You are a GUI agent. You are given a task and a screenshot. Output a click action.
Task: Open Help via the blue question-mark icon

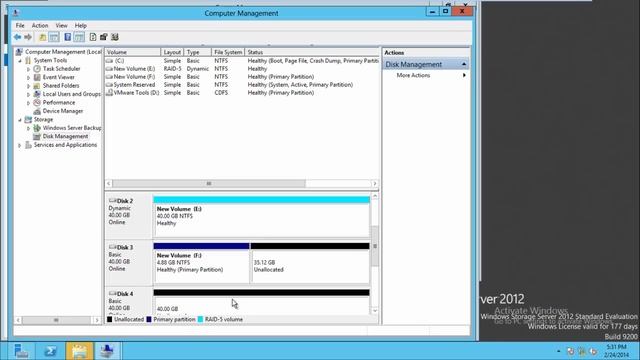click(x=68, y=37)
